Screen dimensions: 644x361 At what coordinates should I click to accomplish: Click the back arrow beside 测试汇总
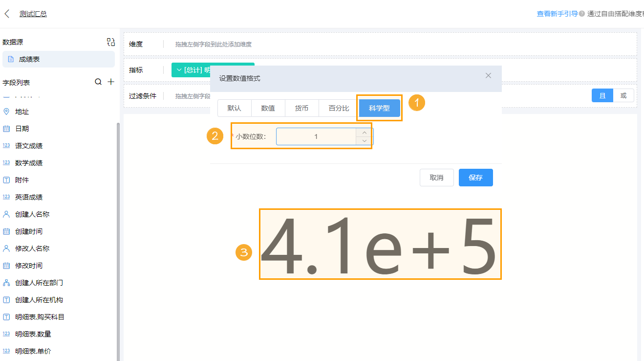click(x=7, y=13)
